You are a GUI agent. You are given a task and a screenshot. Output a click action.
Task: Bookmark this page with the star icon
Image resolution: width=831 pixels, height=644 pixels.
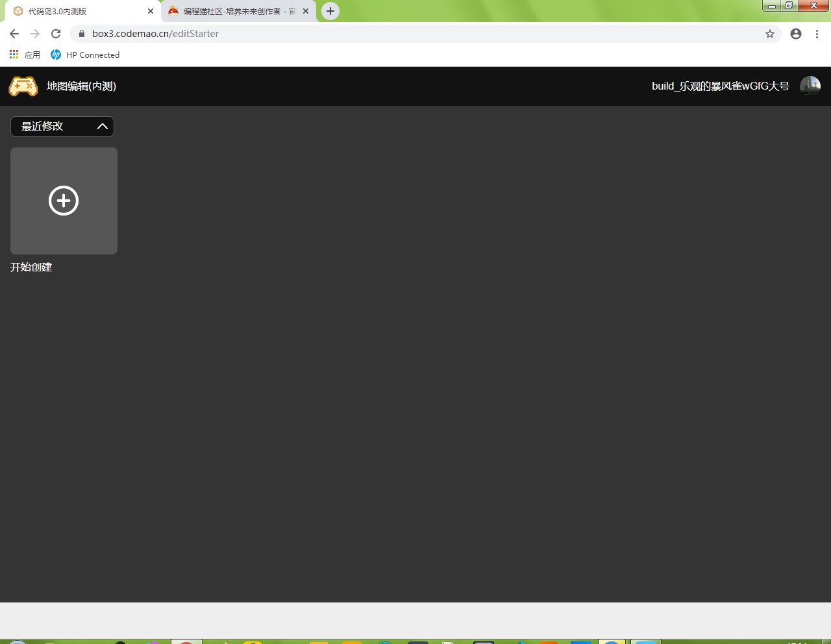point(770,34)
